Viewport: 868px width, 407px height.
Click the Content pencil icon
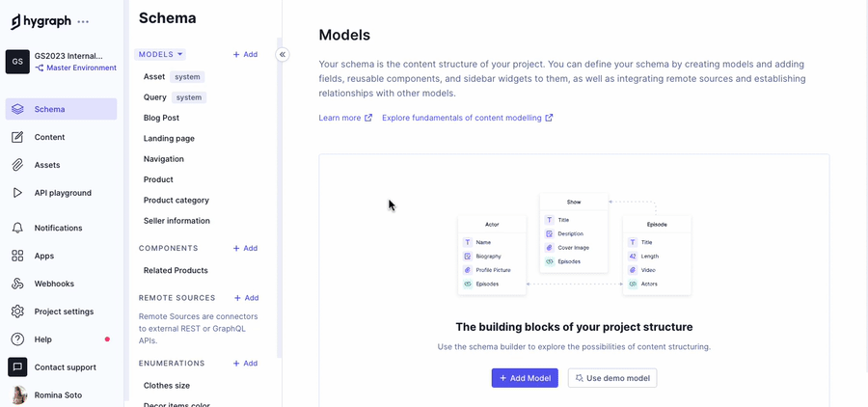coord(17,137)
